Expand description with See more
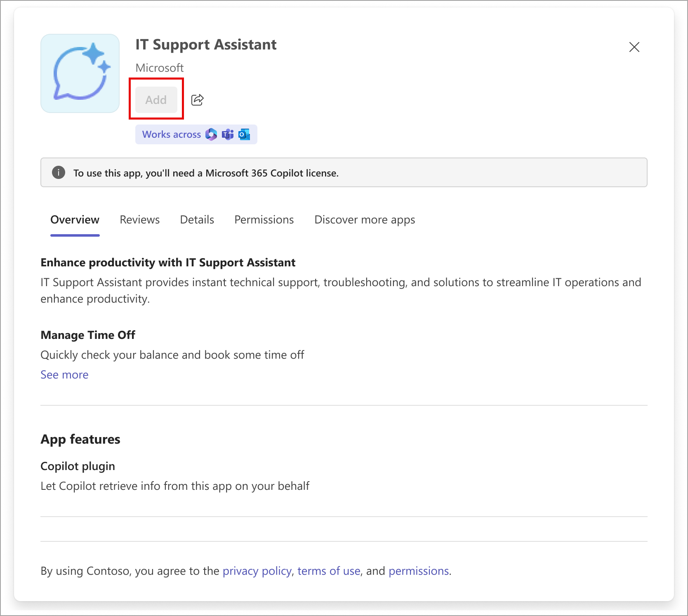688x616 pixels. pos(64,375)
